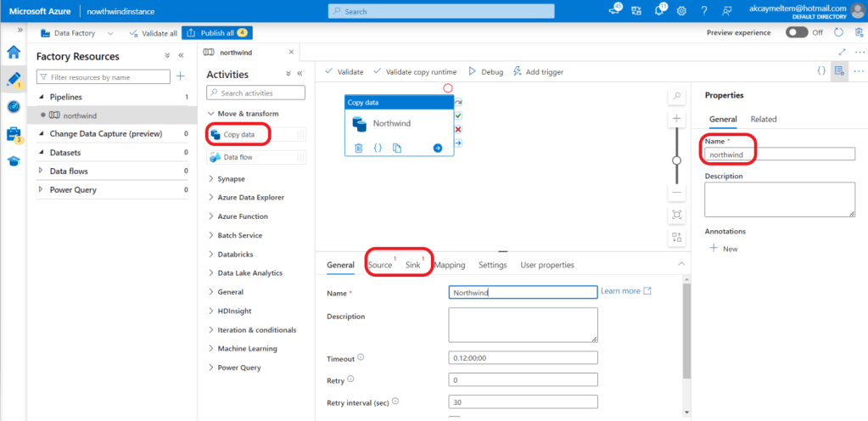Open the Author pencil tab in sidebar
This screenshot has width=868, height=421.
coord(14,79)
